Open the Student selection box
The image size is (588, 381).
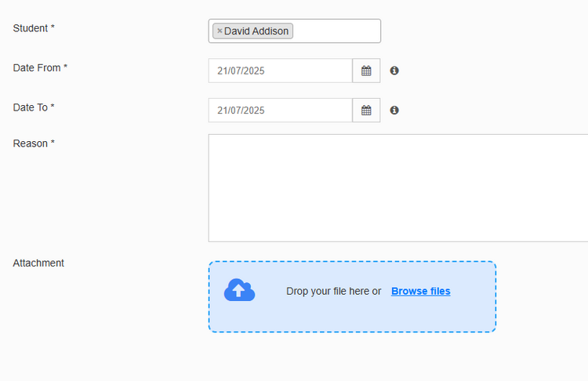pyautogui.click(x=294, y=31)
